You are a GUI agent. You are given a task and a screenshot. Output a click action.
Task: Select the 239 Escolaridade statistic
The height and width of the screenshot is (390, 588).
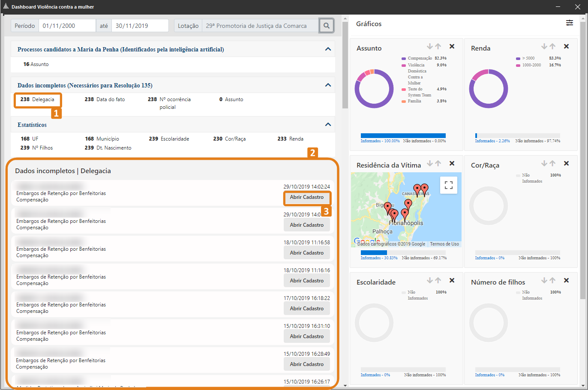coord(169,139)
